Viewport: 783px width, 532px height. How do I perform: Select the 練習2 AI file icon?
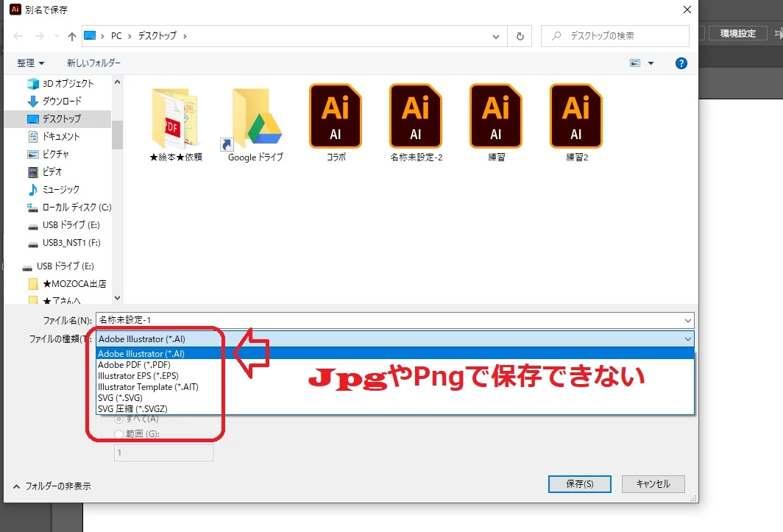576,116
